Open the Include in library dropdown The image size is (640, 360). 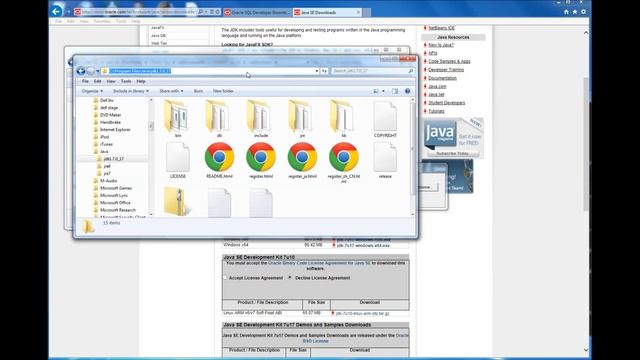[x=131, y=91]
